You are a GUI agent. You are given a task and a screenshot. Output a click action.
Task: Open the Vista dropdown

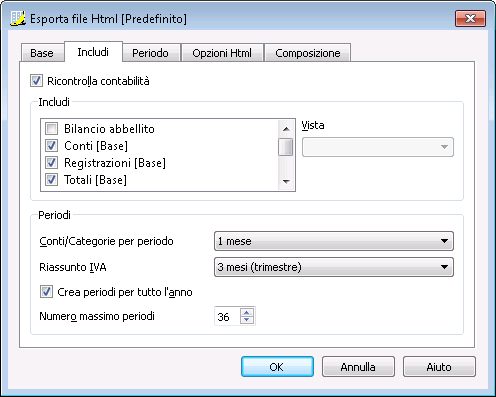pos(378,147)
